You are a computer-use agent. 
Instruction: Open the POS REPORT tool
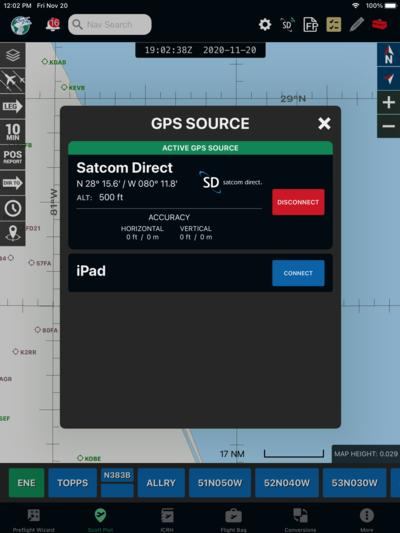point(13,157)
